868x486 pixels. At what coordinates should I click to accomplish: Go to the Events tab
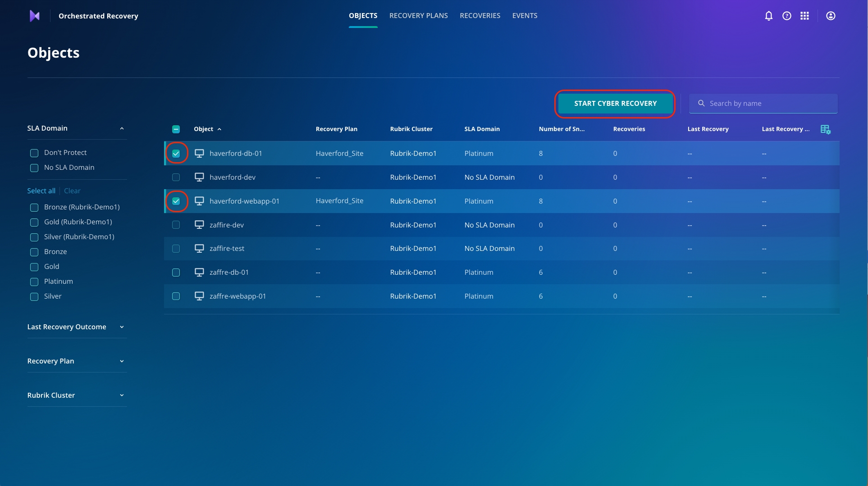tap(525, 16)
